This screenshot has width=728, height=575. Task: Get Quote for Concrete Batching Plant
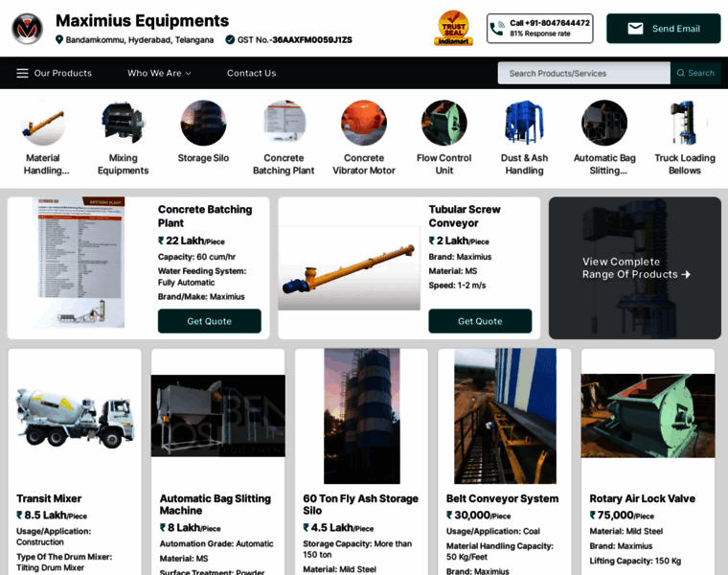[210, 321]
